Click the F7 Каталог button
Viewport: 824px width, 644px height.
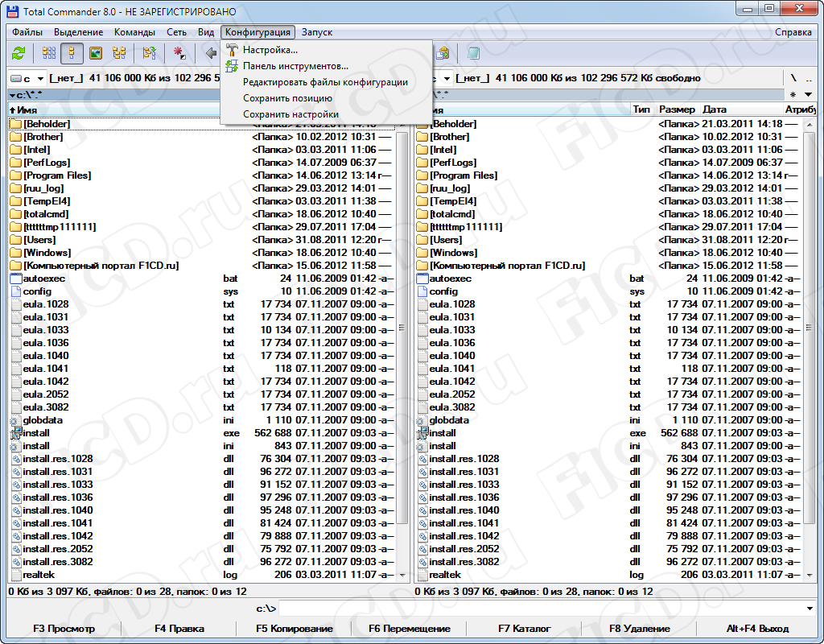[525, 629]
